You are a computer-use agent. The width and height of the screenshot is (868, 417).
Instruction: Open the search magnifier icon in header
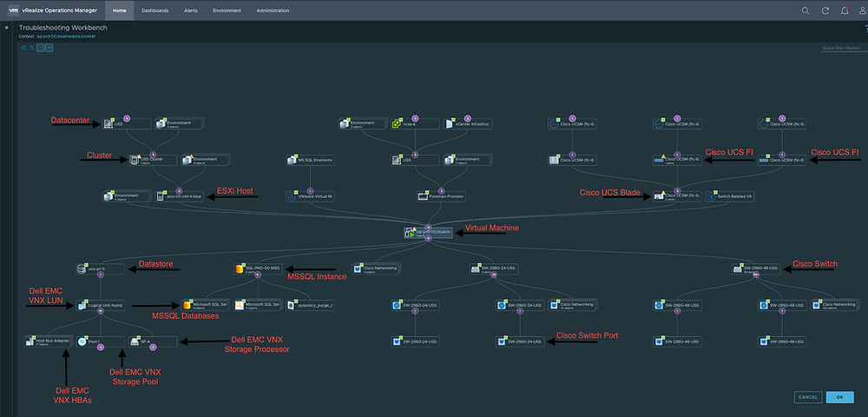(806, 10)
